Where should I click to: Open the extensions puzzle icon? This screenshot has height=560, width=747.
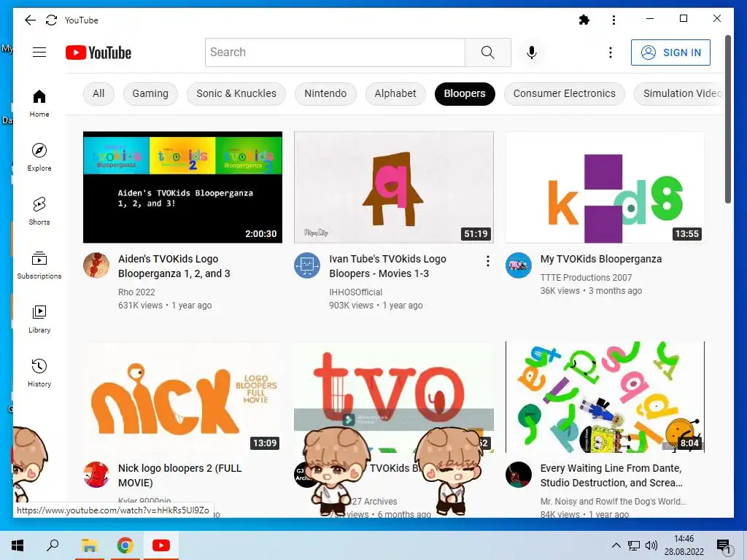584,20
